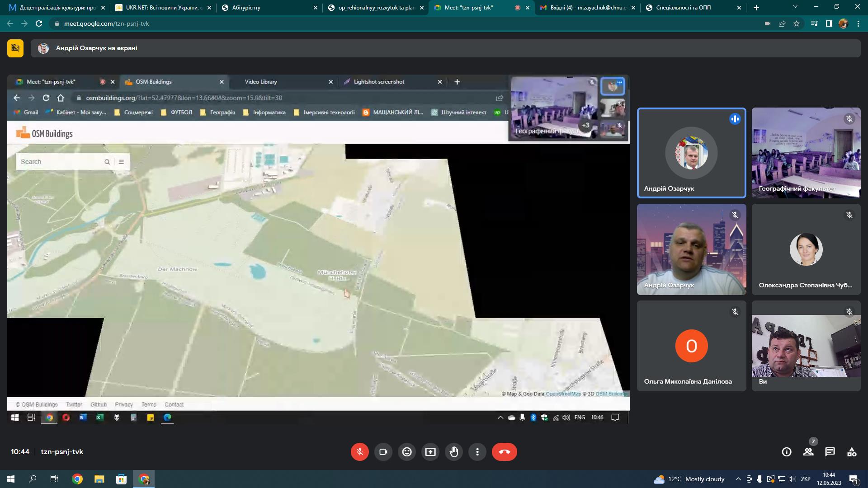The width and height of the screenshot is (868, 488).
Task: Open File Explorer from the taskbar
Action: pos(99,479)
